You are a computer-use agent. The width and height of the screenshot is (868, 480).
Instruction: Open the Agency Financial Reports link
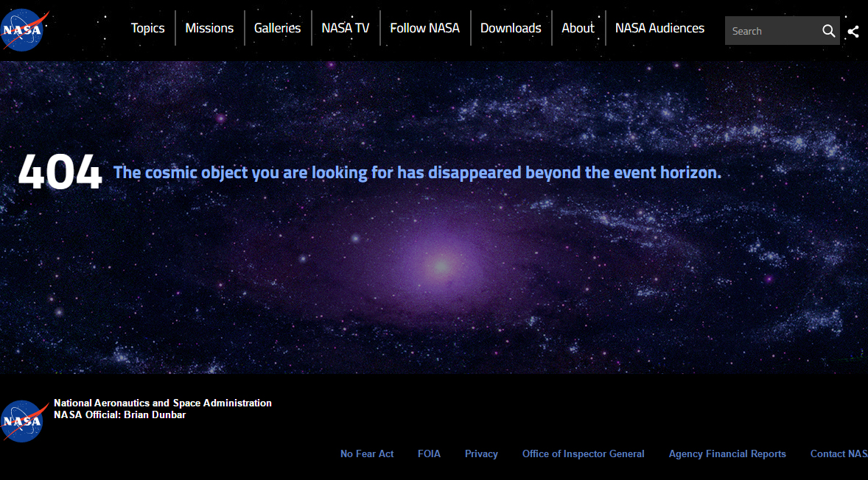727,453
